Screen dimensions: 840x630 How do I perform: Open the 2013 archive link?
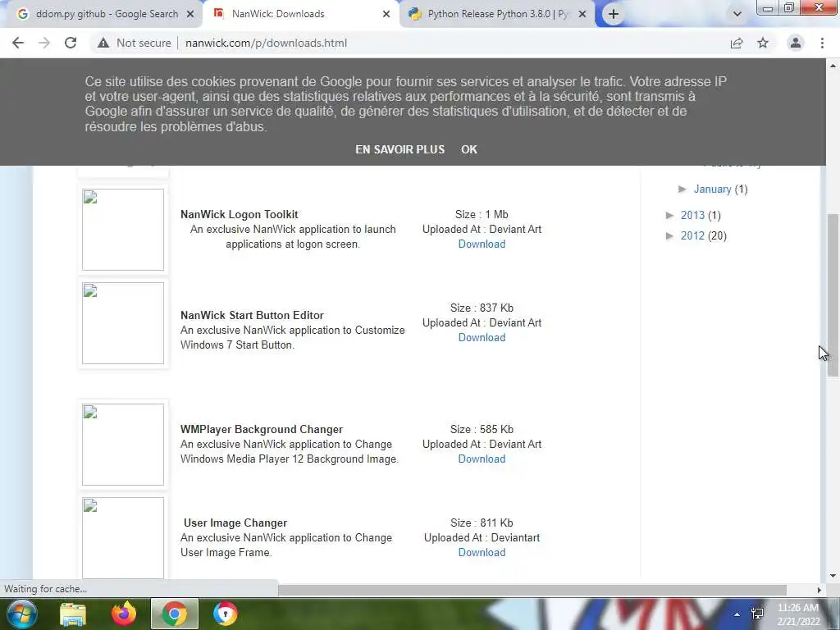(692, 215)
